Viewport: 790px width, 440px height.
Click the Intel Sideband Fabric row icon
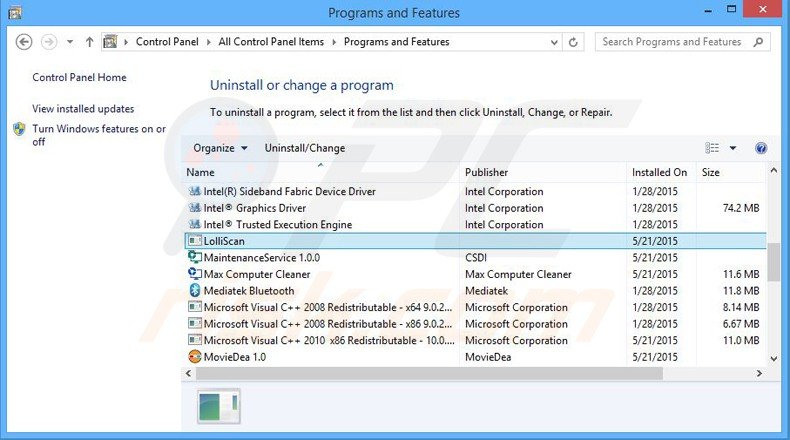coord(194,192)
